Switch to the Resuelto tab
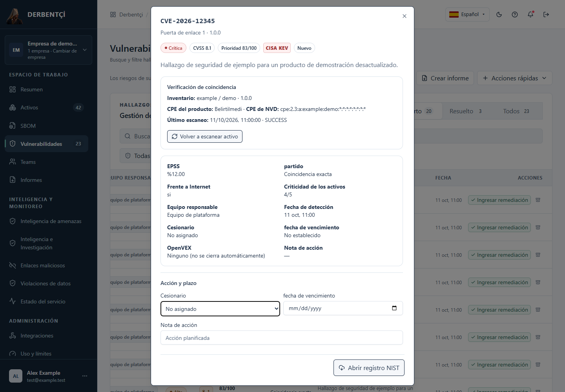This screenshot has height=392, width=565. 466,111
